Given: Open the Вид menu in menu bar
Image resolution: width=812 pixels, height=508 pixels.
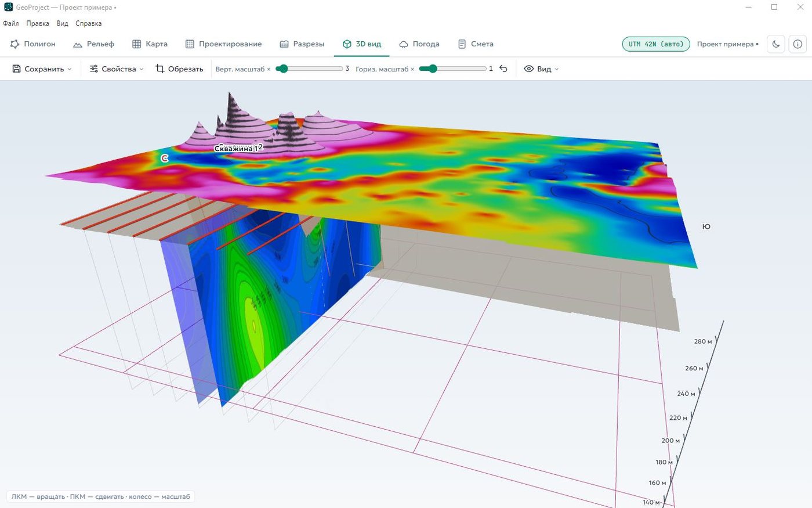Looking at the screenshot, I should [x=63, y=24].
